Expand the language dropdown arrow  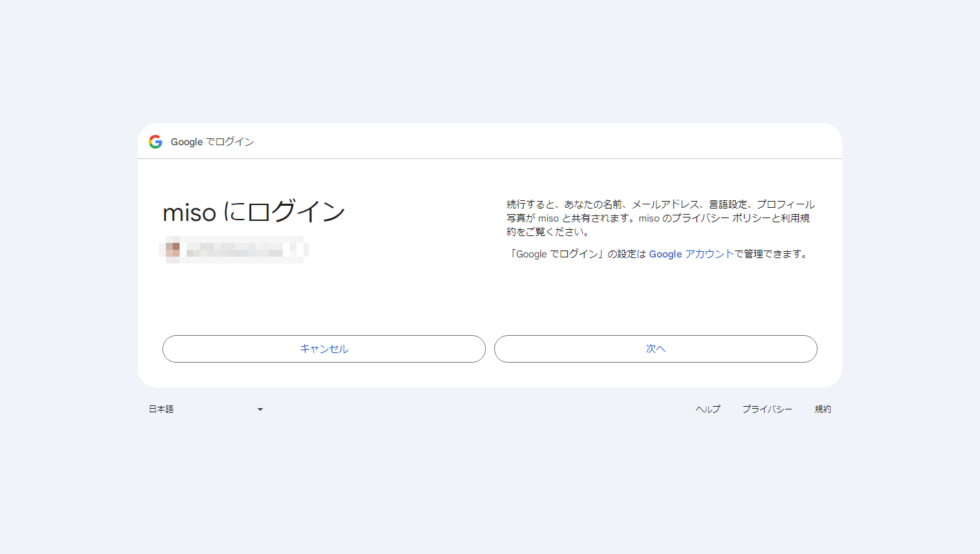(260, 409)
